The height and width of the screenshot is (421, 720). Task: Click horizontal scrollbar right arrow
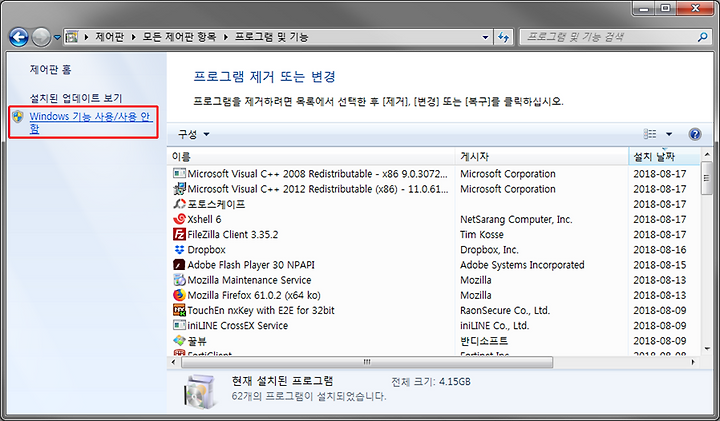coord(693,362)
